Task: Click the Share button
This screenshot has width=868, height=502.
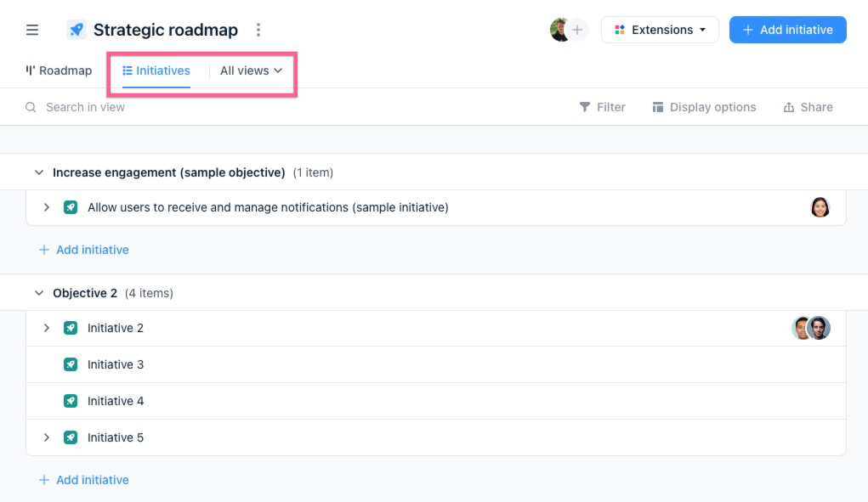Action: (808, 107)
